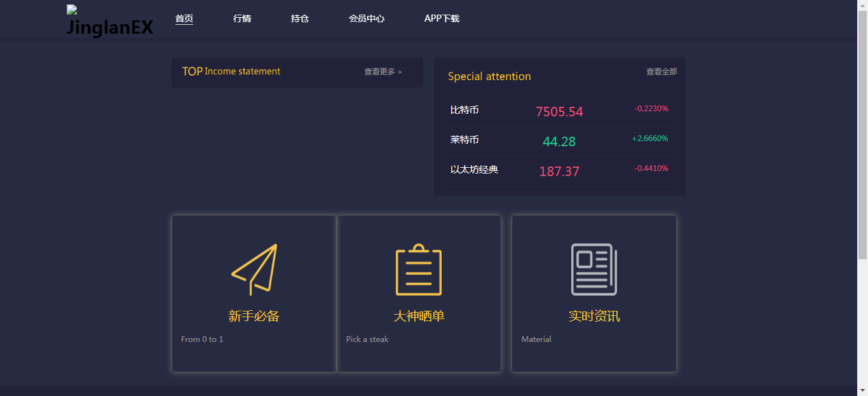This screenshot has height=396, width=868.
Task: Open the APP下载 download page
Action: point(442,18)
